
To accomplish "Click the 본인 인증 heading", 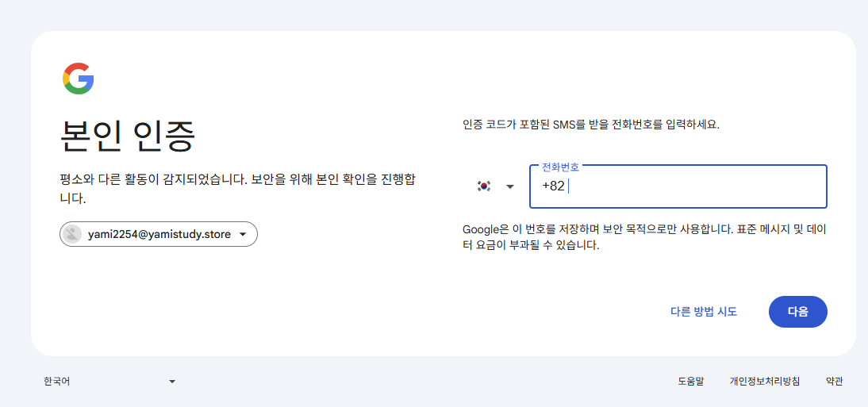I will pyautogui.click(x=127, y=136).
